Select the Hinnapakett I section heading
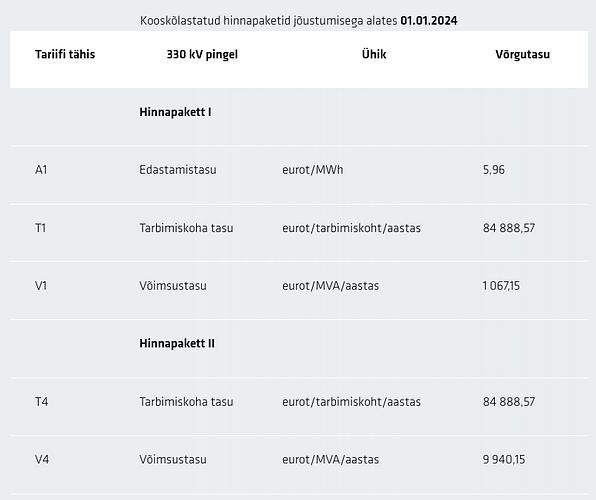The height and width of the screenshot is (500, 596). click(x=175, y=112)
